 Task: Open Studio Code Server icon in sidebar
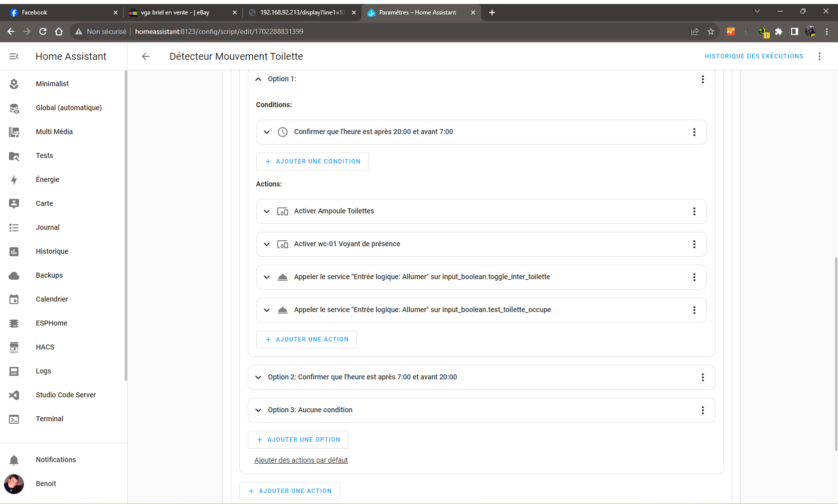pos(14,395)
